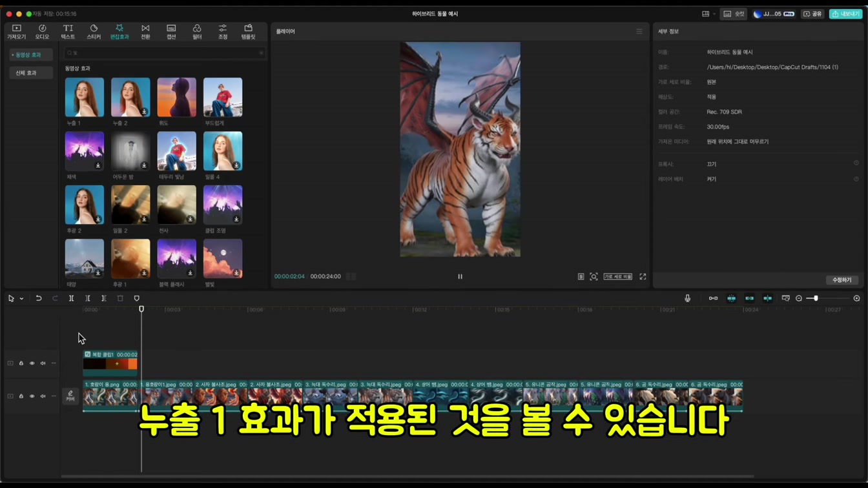Open the 템플릿 (Templates) tab

click(248, 32)
